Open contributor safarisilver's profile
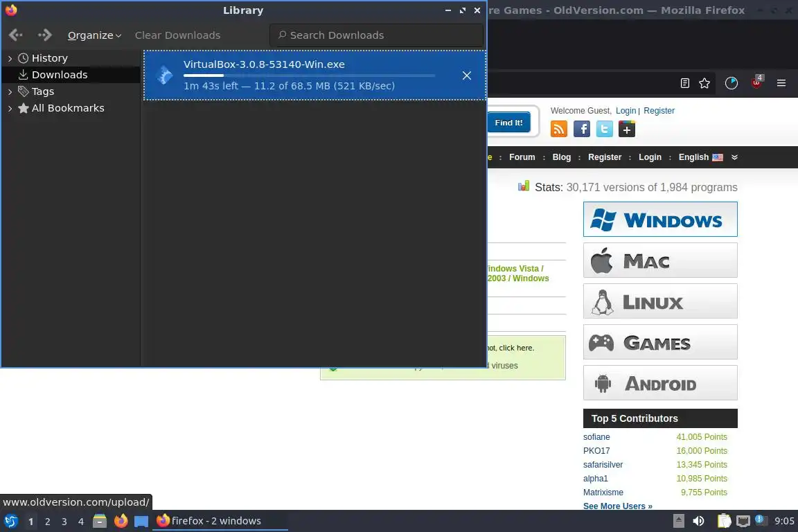Image resolution: width=798 pixels, height=532 pixels. click(603, 464)
